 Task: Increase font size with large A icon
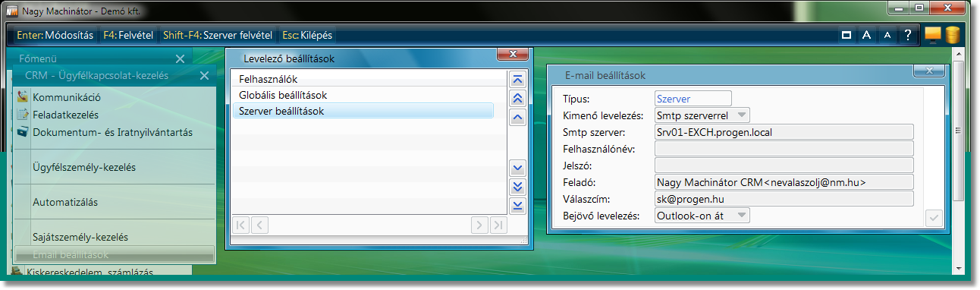pyautogui.click(x=866, y=35)
